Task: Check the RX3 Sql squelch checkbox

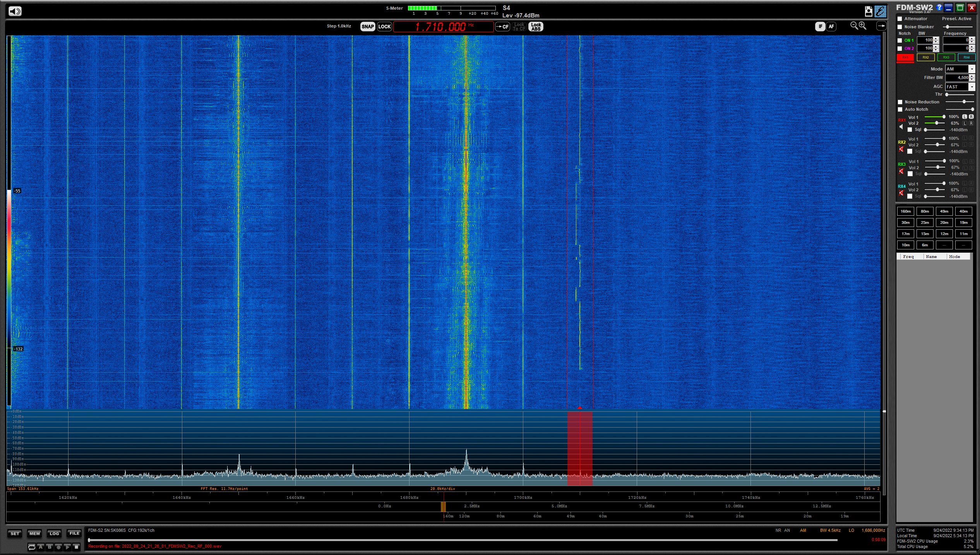Action: 910,174
